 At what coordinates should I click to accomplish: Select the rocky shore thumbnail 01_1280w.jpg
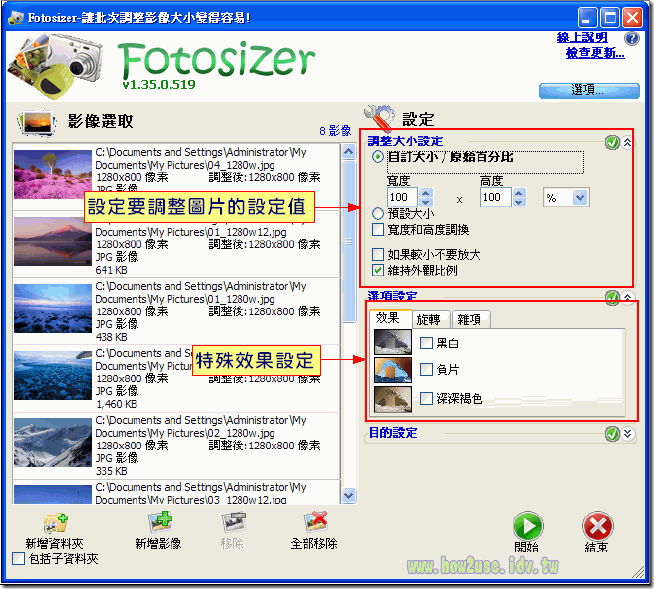(53, 308)
